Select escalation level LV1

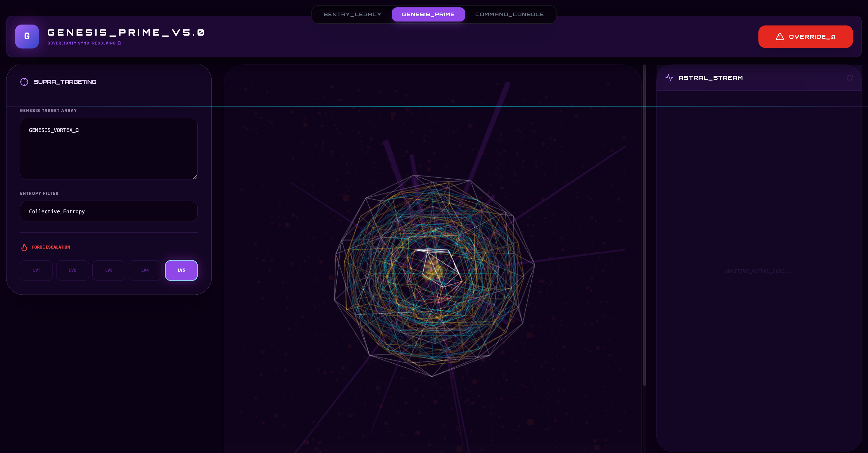click(37, 270)
